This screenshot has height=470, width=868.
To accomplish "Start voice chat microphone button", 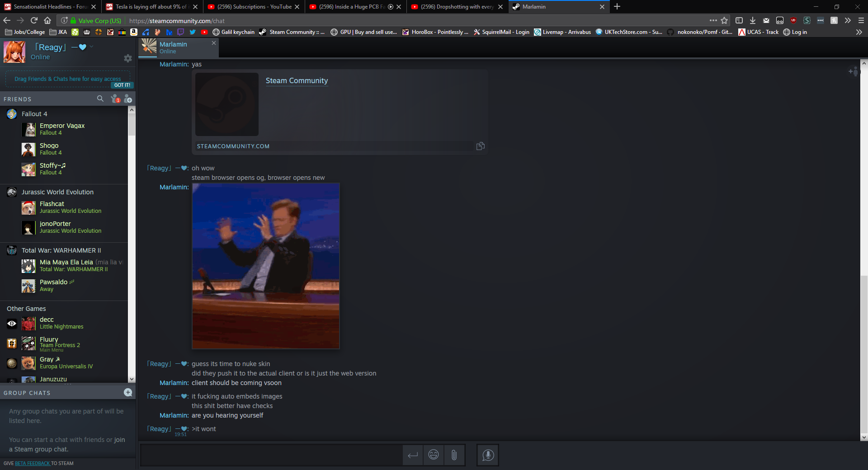I will 488,455.
